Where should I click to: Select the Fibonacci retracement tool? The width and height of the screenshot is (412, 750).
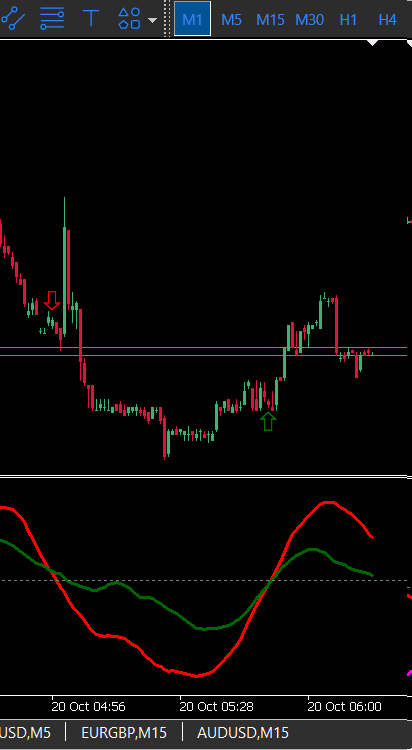pos(52,19)
